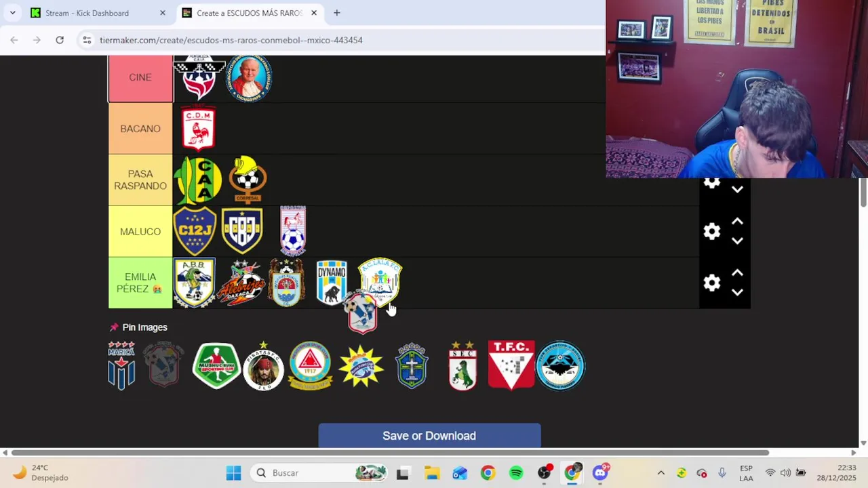The height and width of the screenshot is (488, 868).
Task: Click the Save or Download button
Action: [x=429, y=436]
